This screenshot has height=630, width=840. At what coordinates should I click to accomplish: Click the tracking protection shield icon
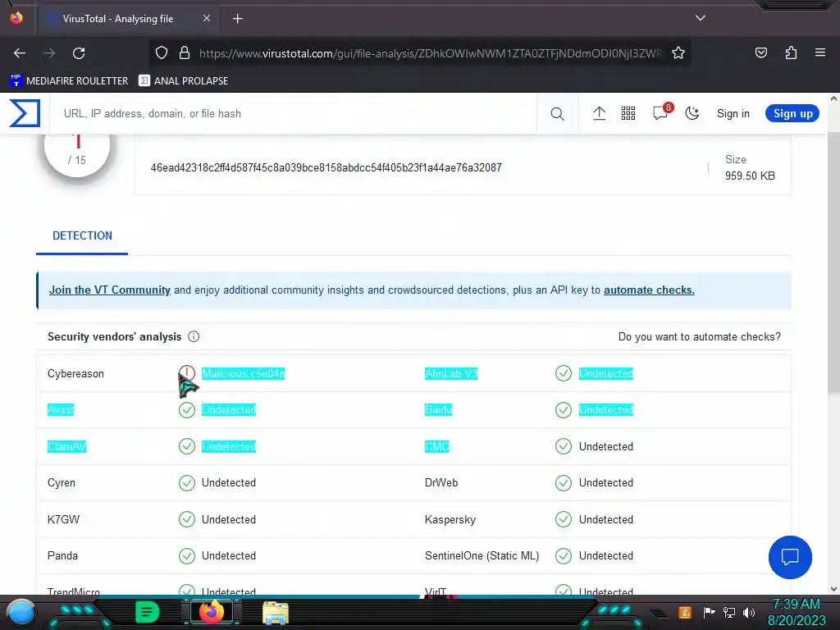162,53
